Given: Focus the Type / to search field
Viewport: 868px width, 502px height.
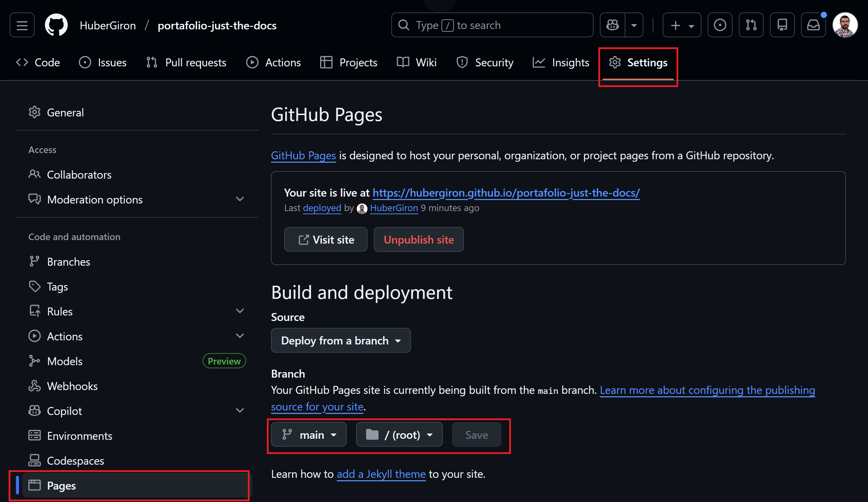Looking at the screenshot, I should (x=492, y=25).
